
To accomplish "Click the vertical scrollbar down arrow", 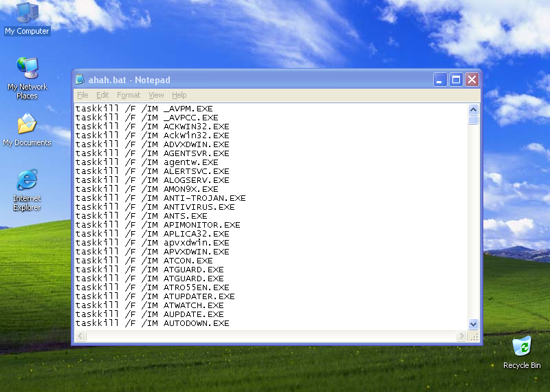I will pos(473,324).
